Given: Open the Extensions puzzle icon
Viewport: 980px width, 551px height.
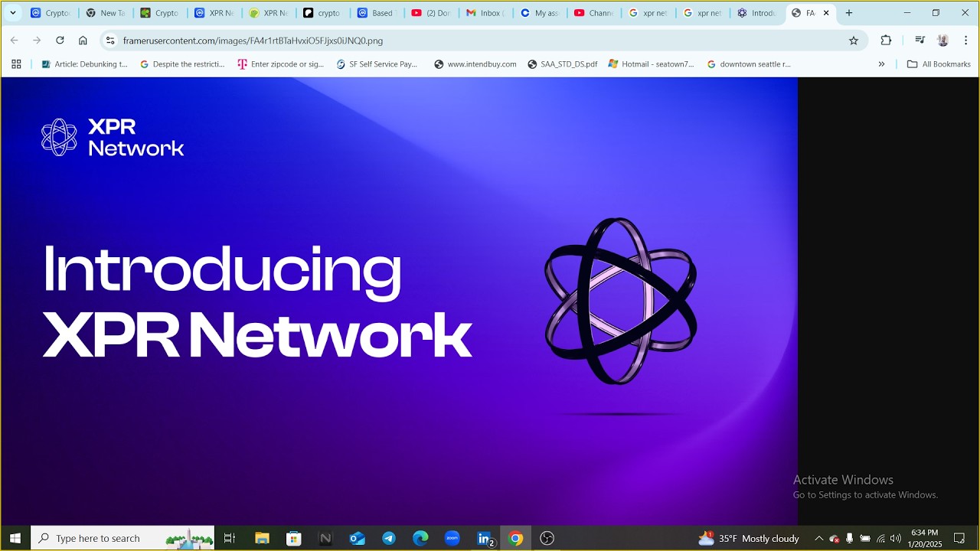Looking at the screenshot, I should (886, 41).
